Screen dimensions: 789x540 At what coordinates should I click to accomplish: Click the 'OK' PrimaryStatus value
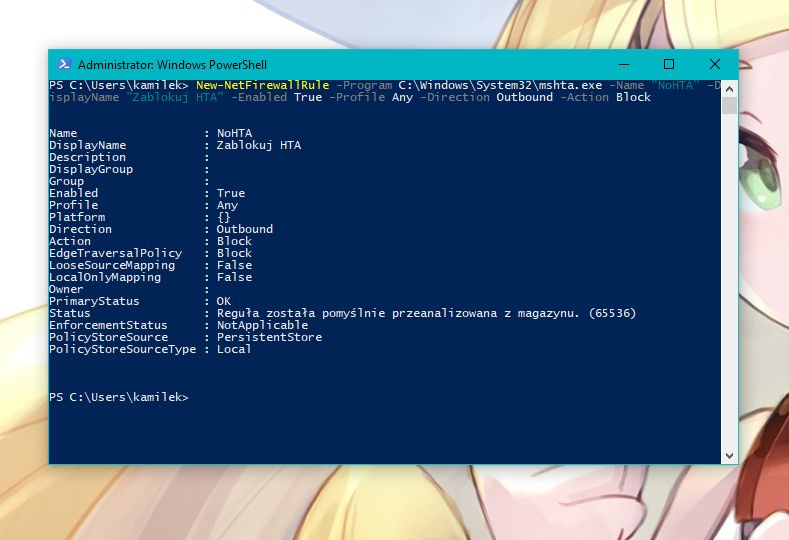coord(224,301)
